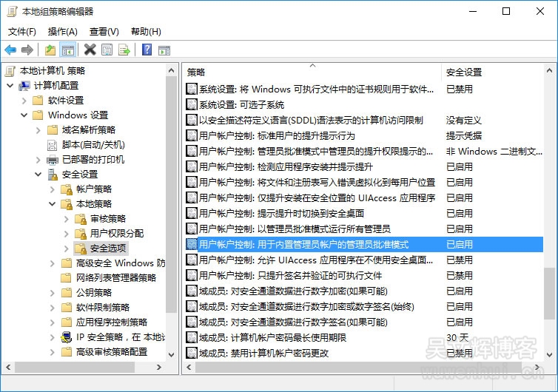
Task: Open the help question mark icon
Action: click(147, 50)
